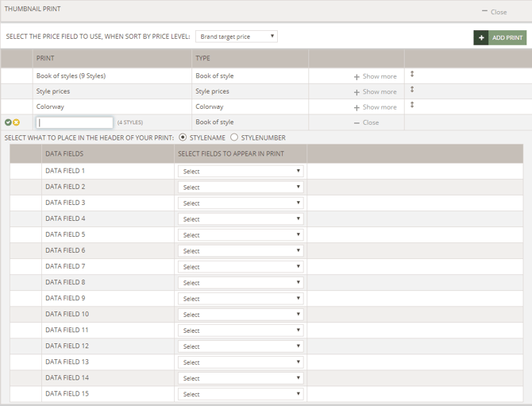Open the Brand target price dropdown
The height and width of the screenshot is (406, 532).
[x=237, y=37]
